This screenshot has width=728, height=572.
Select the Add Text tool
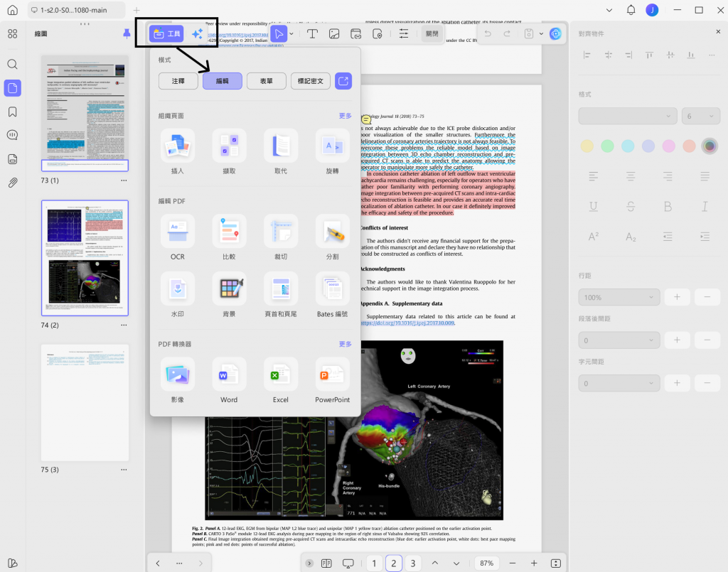[x=312, y=34]
